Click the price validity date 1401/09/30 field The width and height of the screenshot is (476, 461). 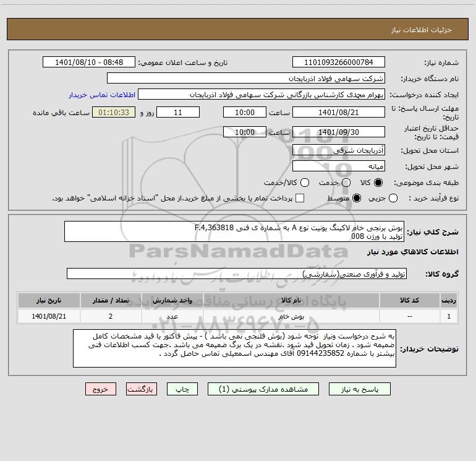coord(339,132)
